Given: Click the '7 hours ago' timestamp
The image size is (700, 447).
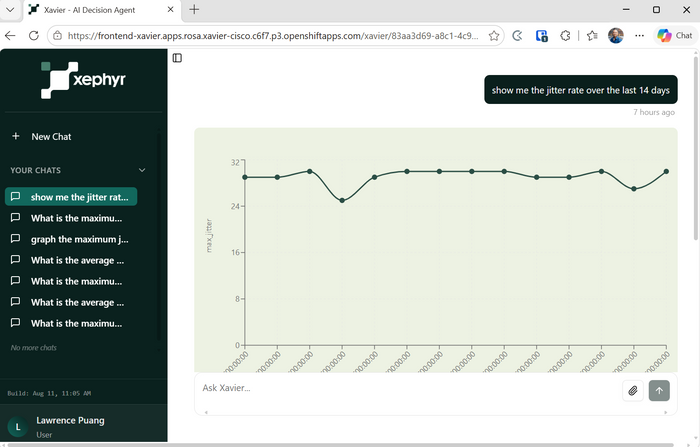Looking at the screenshot, I should click(x=654, y=112).
